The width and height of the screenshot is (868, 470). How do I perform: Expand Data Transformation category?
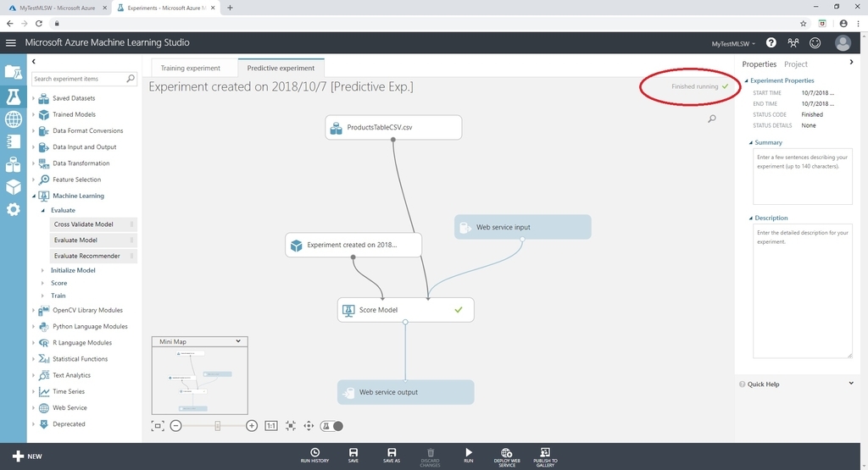[34, 163]
